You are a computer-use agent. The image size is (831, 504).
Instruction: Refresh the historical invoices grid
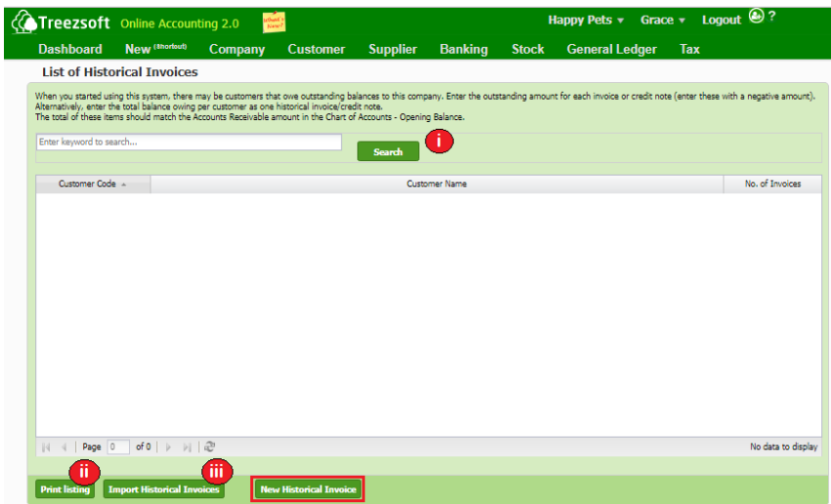(x=209, y=446)
